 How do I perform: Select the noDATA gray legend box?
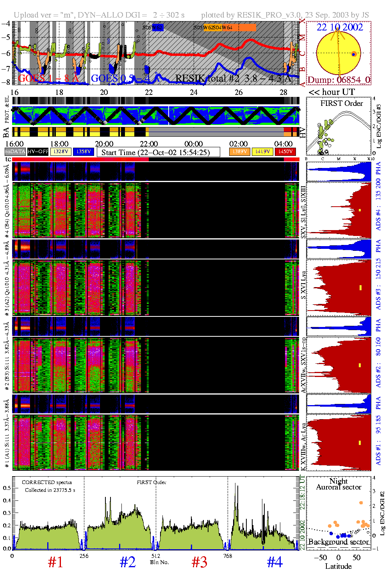(x=15, y=152)
